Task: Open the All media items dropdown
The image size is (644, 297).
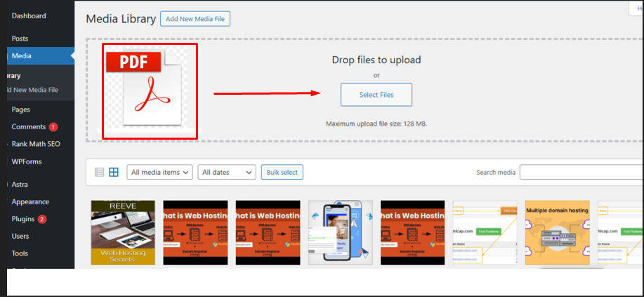Action: point(159,173)
